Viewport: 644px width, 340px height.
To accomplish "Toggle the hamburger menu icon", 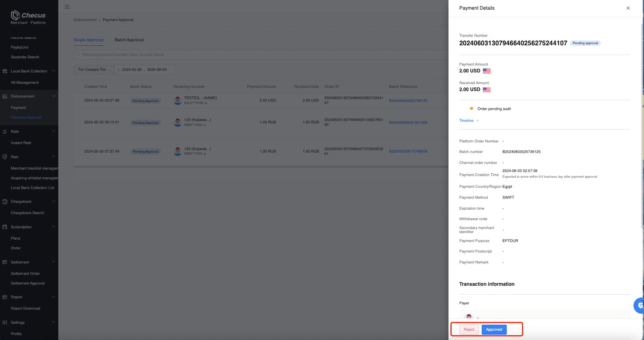I will [x=67, y=7].
